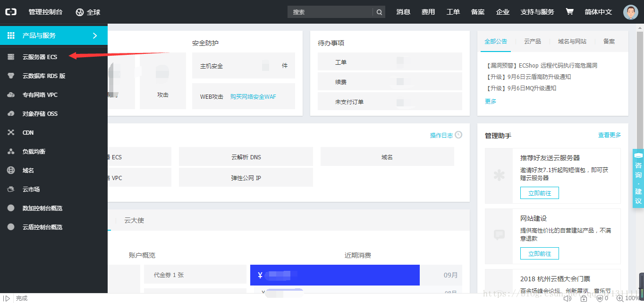644x303 pixels.
Task: Open the 购买网络安全WAF link
Action: pyautogui.click(x=253, y=96)
